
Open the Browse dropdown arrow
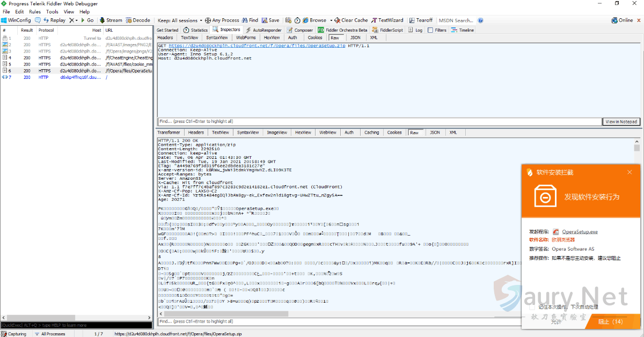(331, 20)
